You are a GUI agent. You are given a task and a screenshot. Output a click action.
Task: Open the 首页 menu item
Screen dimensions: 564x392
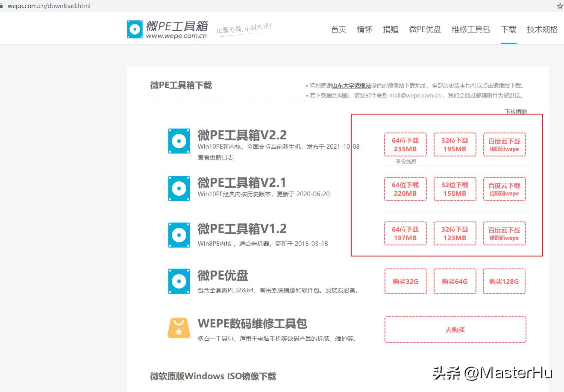click(338, 29)
